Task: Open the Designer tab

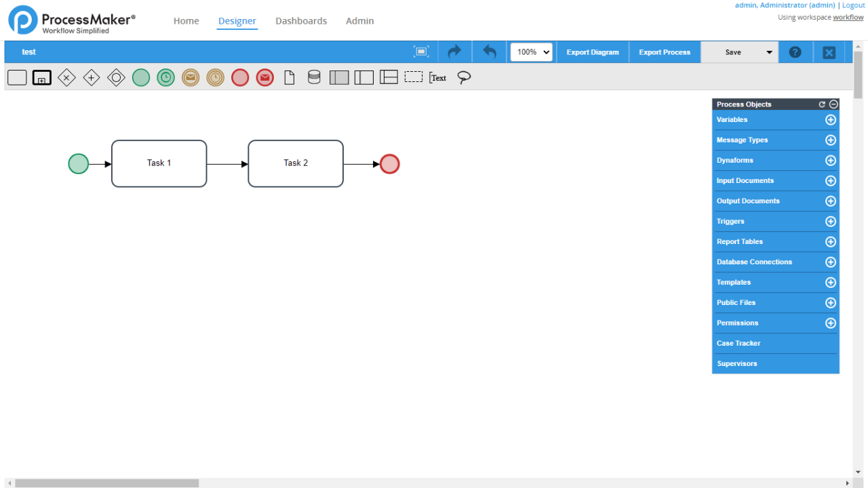Action: pos(237,21)
